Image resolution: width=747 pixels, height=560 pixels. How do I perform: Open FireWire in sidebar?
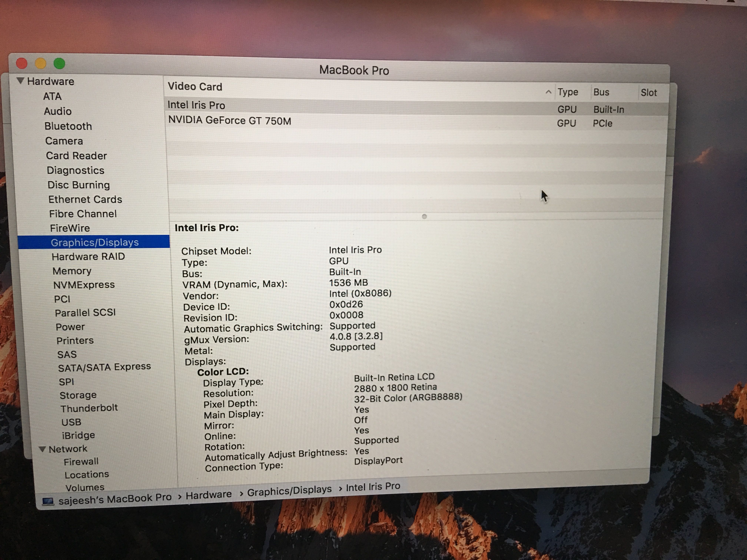coord(70,228)
